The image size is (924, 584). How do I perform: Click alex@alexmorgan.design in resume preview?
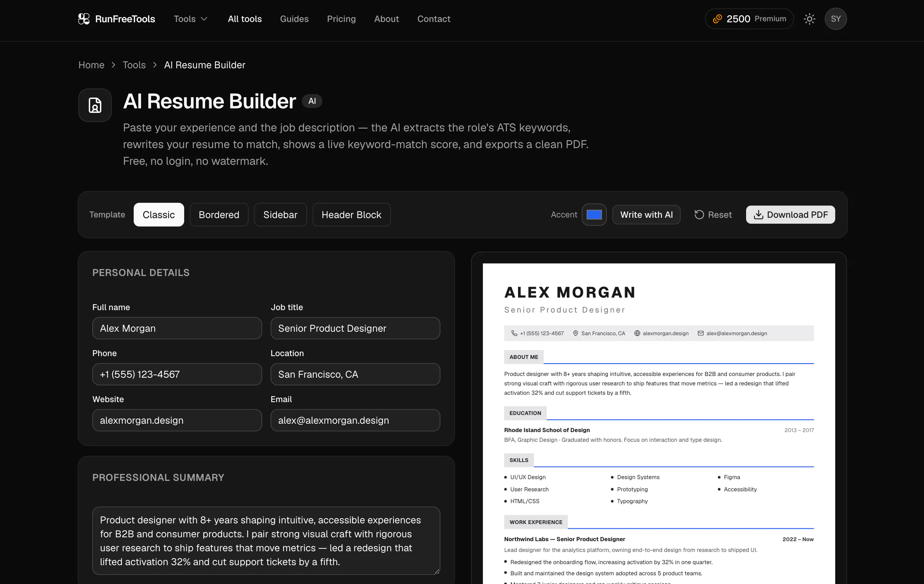point(736,333)
